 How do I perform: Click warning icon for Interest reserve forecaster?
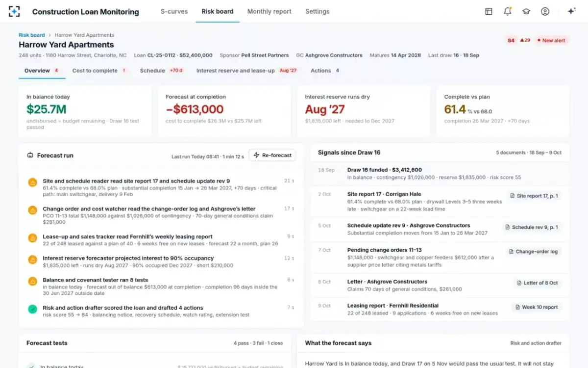32,260
